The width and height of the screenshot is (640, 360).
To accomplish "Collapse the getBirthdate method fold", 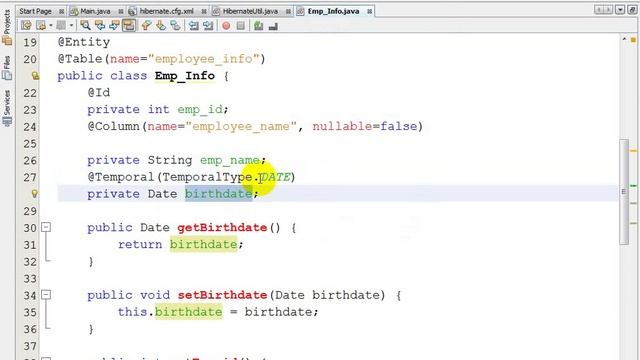I will tap(46, 227).
